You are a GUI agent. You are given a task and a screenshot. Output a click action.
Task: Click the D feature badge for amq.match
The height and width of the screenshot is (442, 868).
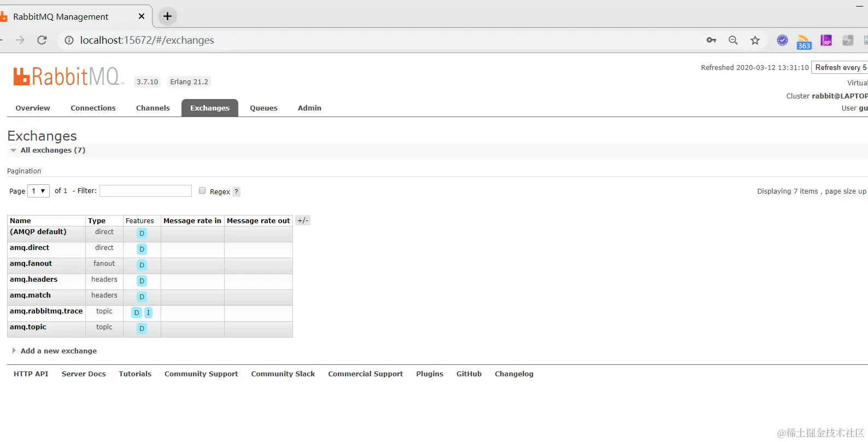pos(142,296)
